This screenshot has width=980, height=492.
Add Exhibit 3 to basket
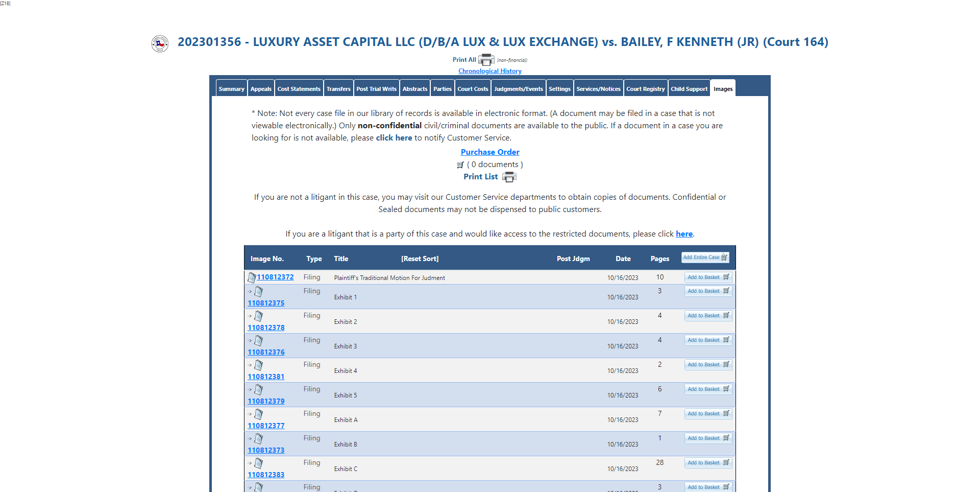point(708,340)
